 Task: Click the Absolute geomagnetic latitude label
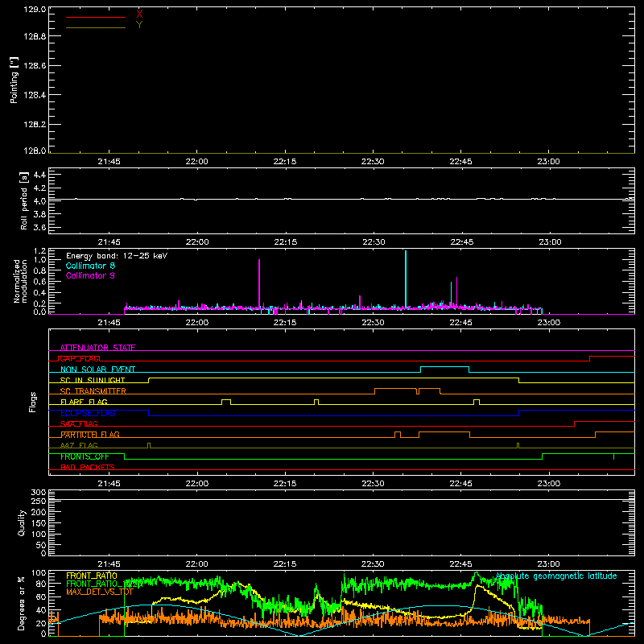(556, 576)
